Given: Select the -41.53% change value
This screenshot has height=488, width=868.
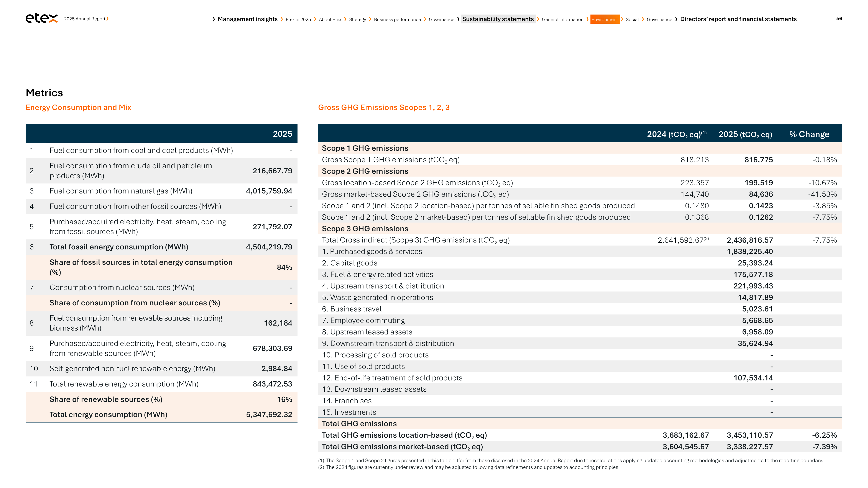Looking at the screenshot, I should click(x=822, y=194).
